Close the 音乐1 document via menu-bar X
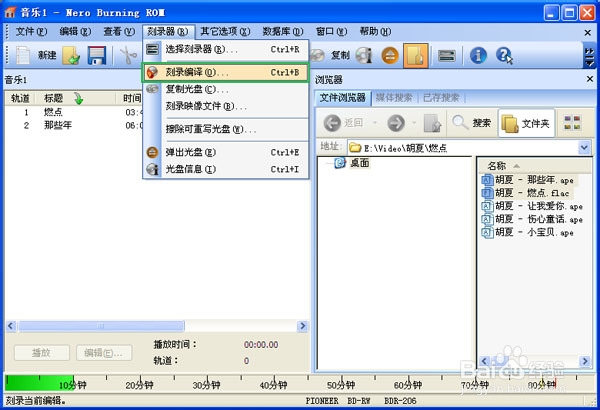 (x=588, y=33)
